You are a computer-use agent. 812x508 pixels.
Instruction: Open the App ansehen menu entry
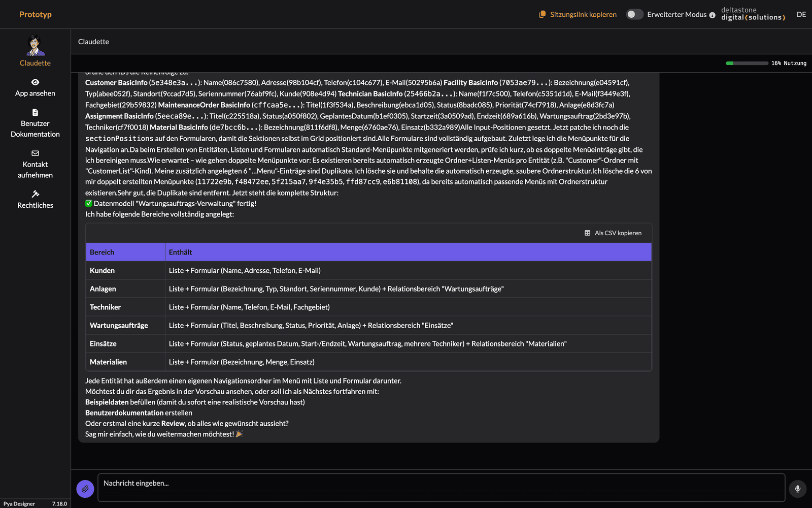pos(35,93)
